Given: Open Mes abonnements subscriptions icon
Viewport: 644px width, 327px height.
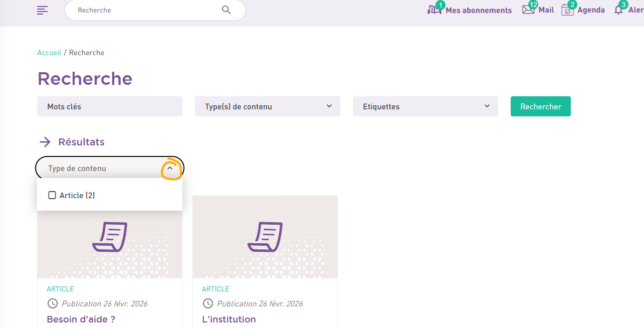Looking at the screenshot, I should 434,10.
